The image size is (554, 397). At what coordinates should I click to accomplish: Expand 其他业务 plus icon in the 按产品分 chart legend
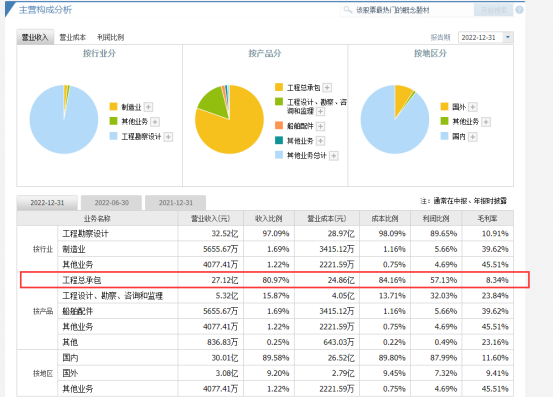[x=320, y=141]
